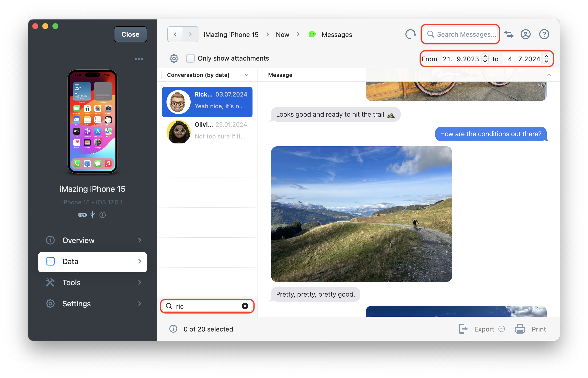The width and height of the screenshot is (588, 378).
Task: Click the green Messages bubble icon
Action: [x=312, y=34]
